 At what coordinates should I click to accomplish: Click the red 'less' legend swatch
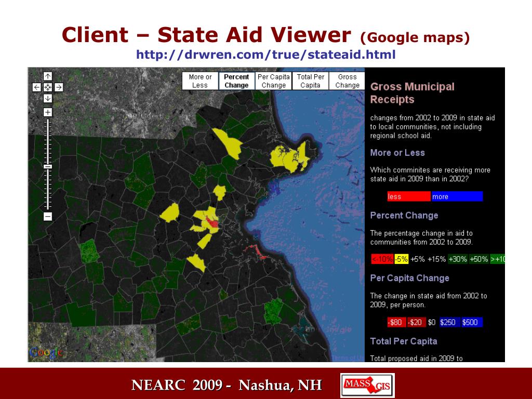click(x=409, y=196)
